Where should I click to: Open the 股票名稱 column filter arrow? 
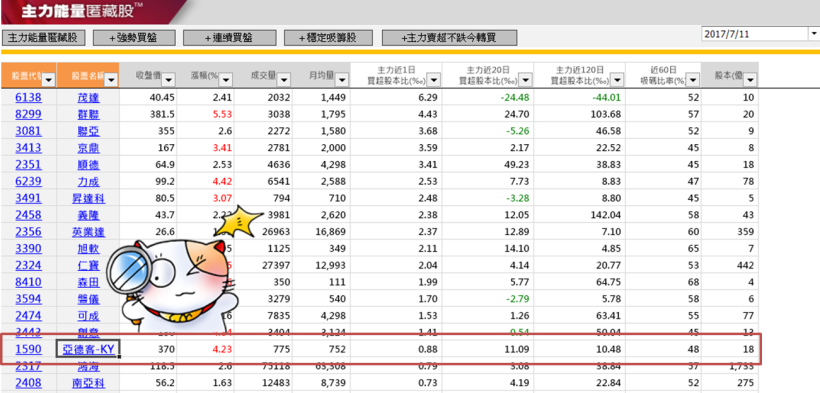point(111,80)
